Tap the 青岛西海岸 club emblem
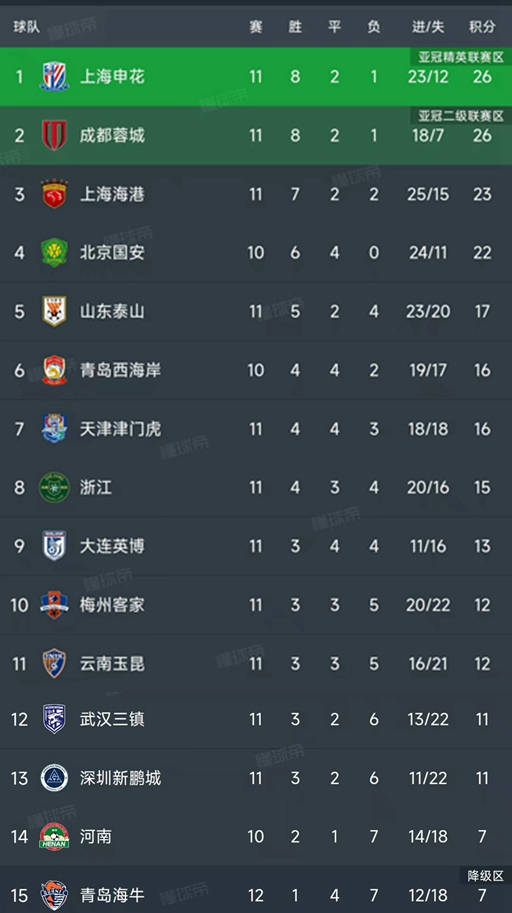This screenshot has width=512, height=913. [x=54, y=370]
